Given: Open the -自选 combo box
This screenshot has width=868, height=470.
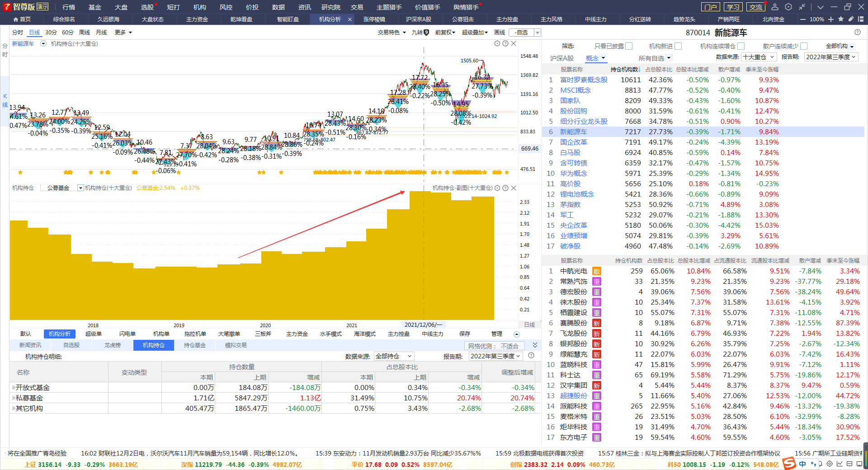Looking at the screenshot, I should click(x=525, y=33).
